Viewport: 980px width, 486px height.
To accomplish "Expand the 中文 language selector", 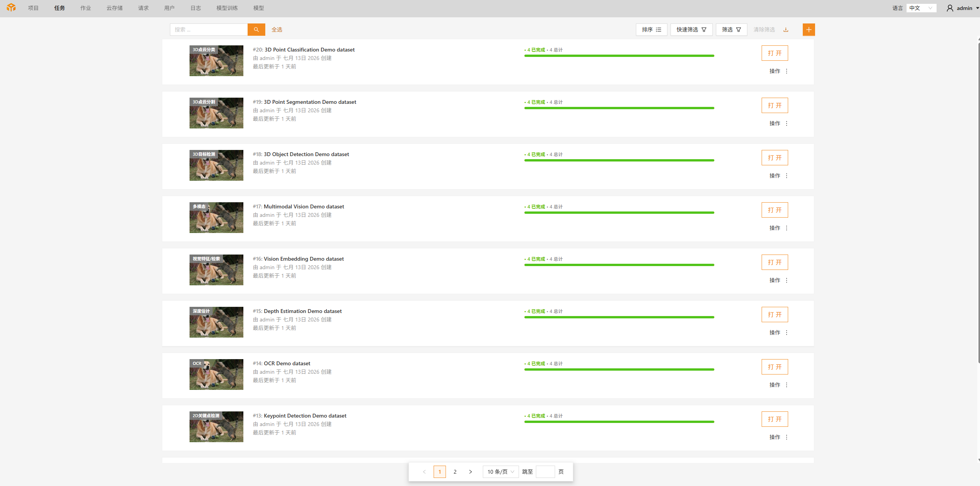I will point(921,8).
